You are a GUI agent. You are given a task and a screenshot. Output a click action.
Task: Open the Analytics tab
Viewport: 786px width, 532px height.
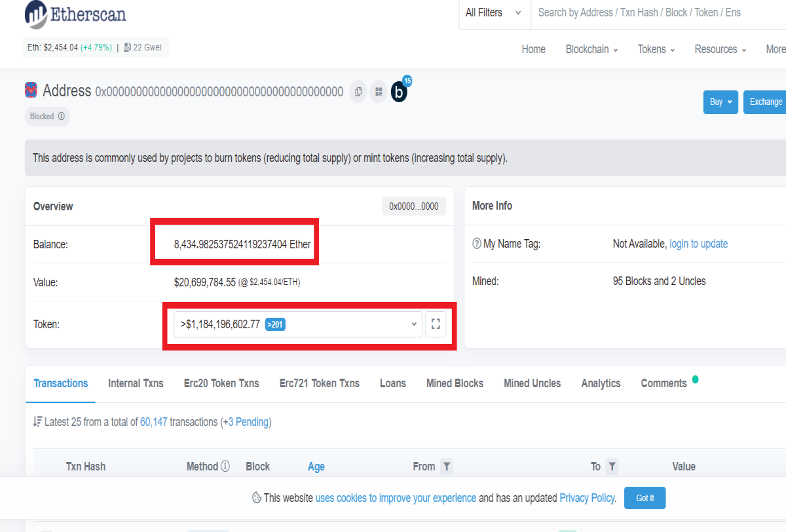pyautogui.click(x=601, y=383)
